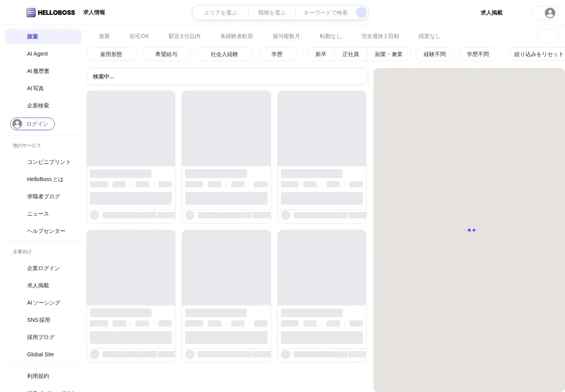Select 探索 in the sidebar
The height and width of the screenshot is (392, 565).
43,36
